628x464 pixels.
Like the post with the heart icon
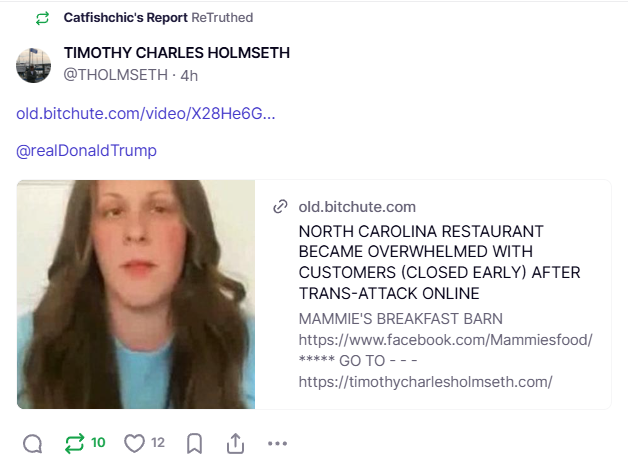tap(134, 443)
